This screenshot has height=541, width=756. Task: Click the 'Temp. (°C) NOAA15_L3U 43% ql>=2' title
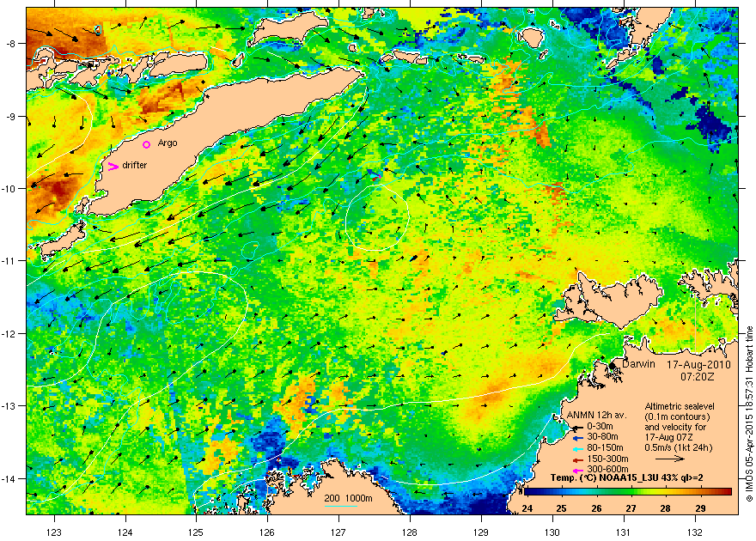click(627, 478)
